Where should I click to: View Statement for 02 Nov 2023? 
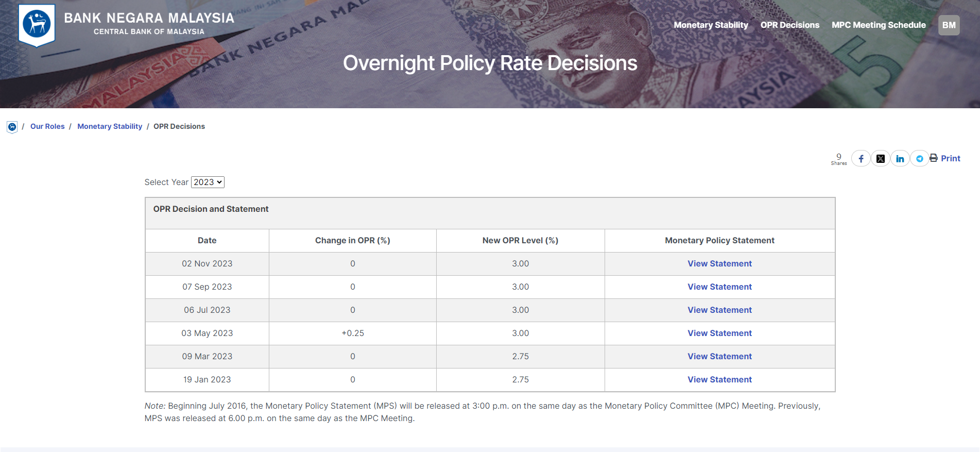point(719,264)
